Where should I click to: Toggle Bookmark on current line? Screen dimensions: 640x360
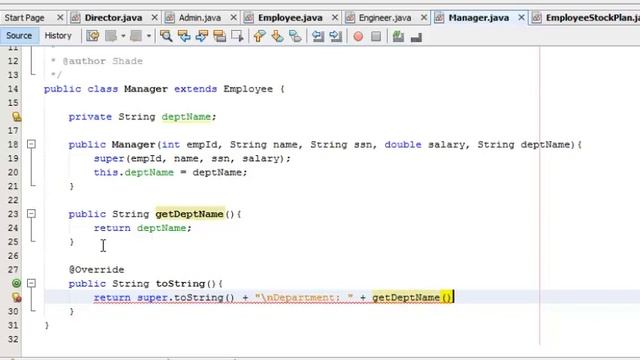coord(295,36)
